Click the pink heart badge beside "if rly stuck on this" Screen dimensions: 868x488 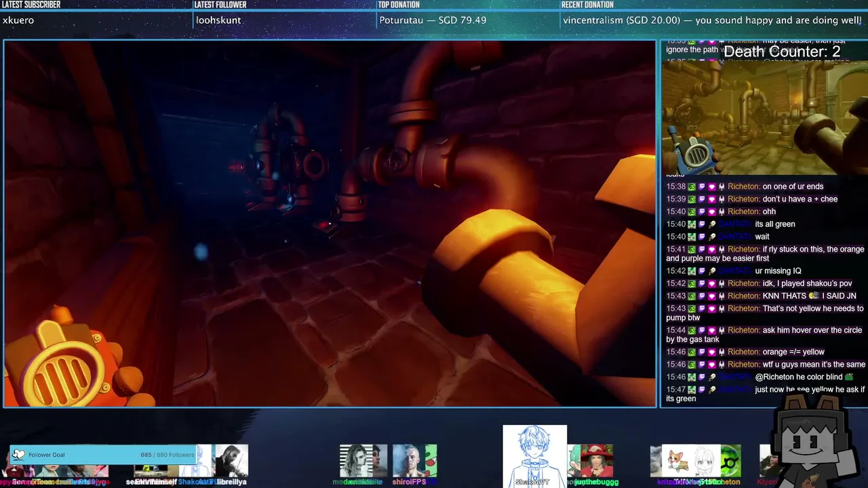(x=712, y=249)
